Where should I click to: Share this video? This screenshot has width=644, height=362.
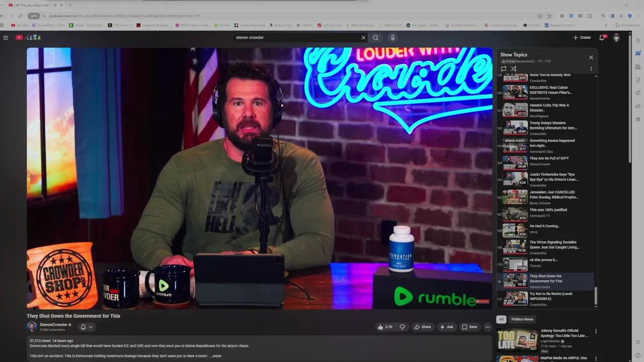click(x=423, y=327)
